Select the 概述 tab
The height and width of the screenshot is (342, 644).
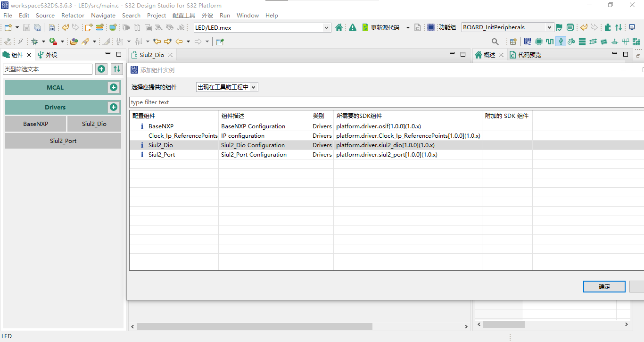tap(485, 55)
